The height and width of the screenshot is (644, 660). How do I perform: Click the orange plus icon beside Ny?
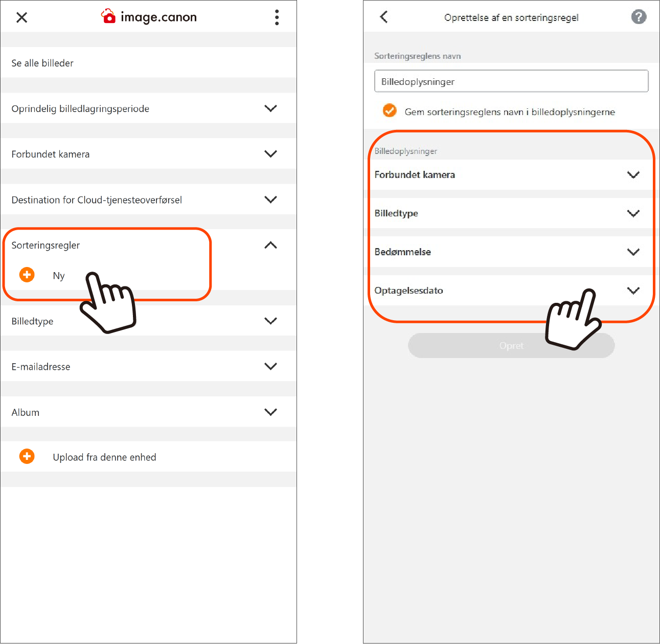(x=27, y=275)
